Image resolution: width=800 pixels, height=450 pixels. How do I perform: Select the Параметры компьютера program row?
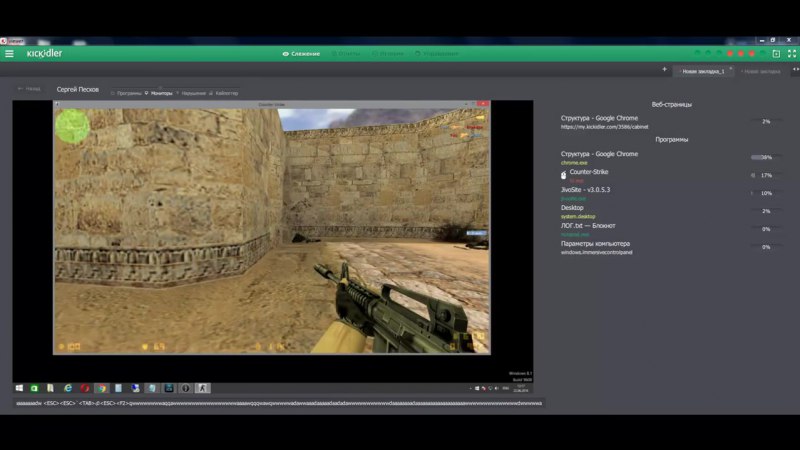point(671,247)
